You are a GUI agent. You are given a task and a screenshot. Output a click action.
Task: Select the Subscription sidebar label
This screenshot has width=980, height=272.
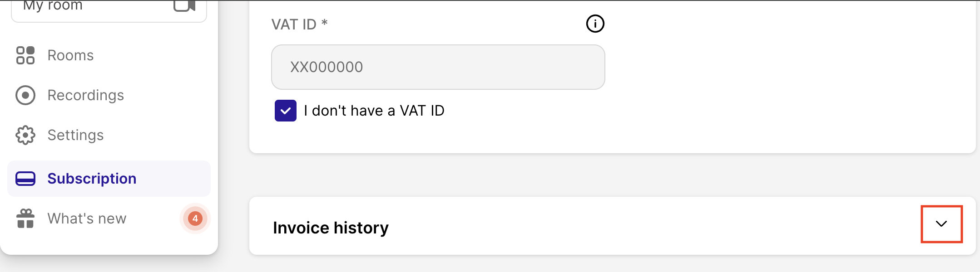[92, 179]
